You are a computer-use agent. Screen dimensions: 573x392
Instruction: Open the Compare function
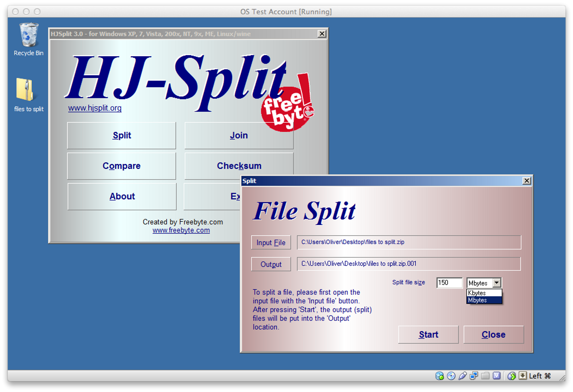click(121, 166)
